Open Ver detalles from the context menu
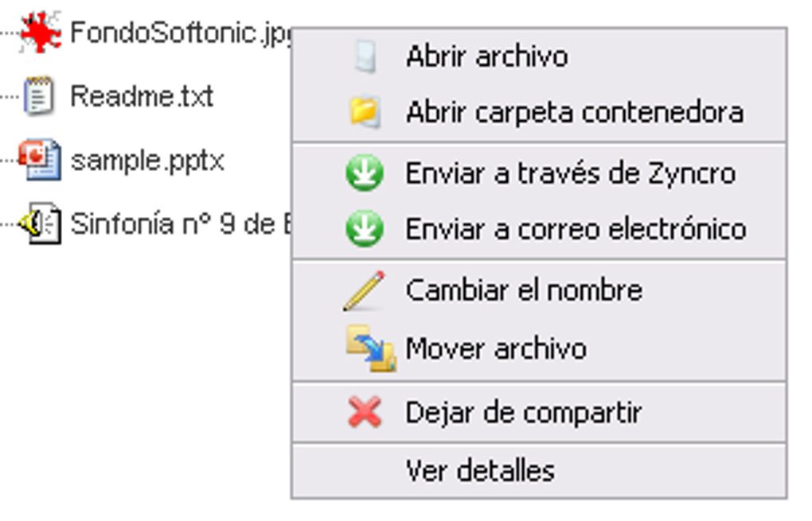 pos(480,470)
